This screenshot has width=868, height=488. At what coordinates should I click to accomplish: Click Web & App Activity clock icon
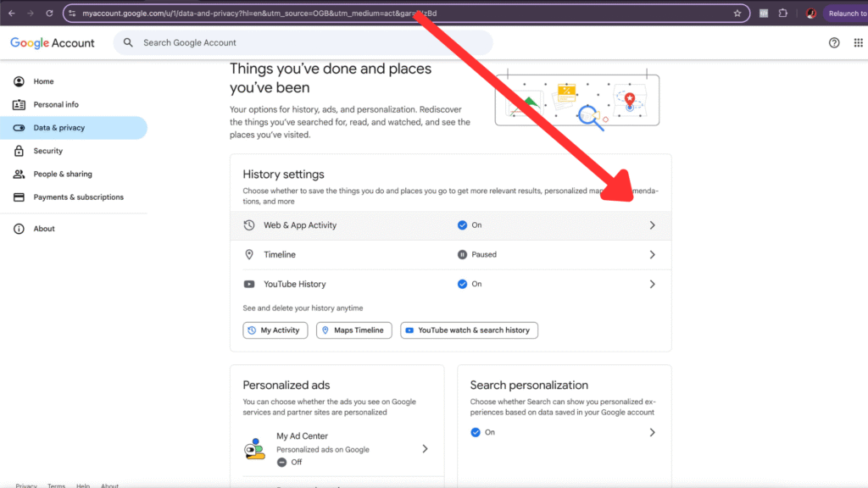tap(249, 225)
